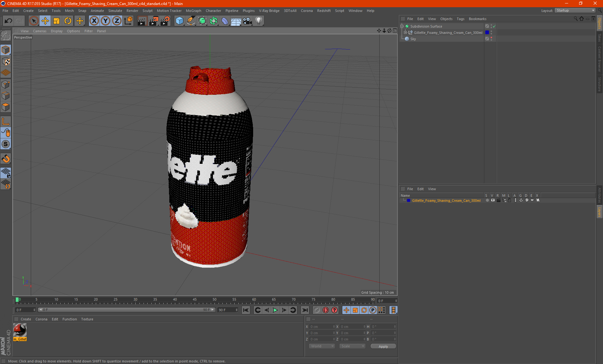603x364 pixels.
Task: Click Render View clapperboard icon
Action: 142,21
